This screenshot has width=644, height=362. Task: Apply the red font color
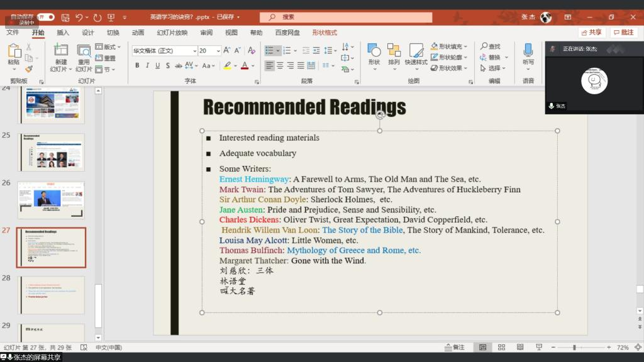(x=245, y=65)
